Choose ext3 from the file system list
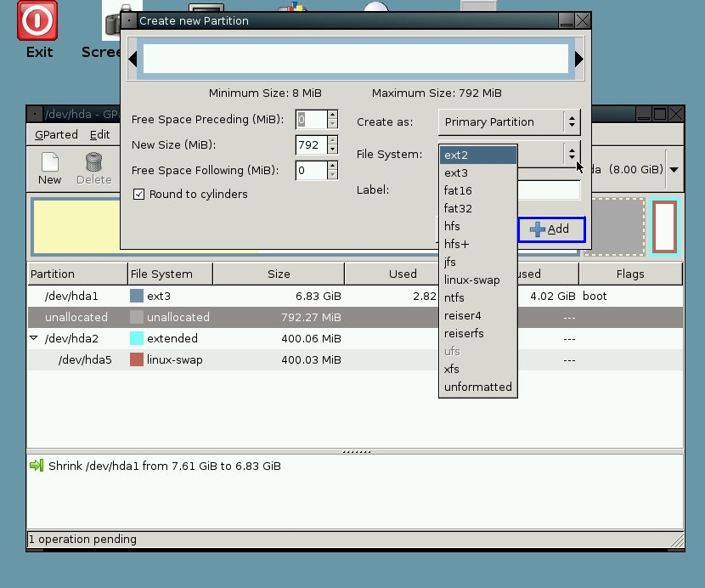 click(478, 172)
